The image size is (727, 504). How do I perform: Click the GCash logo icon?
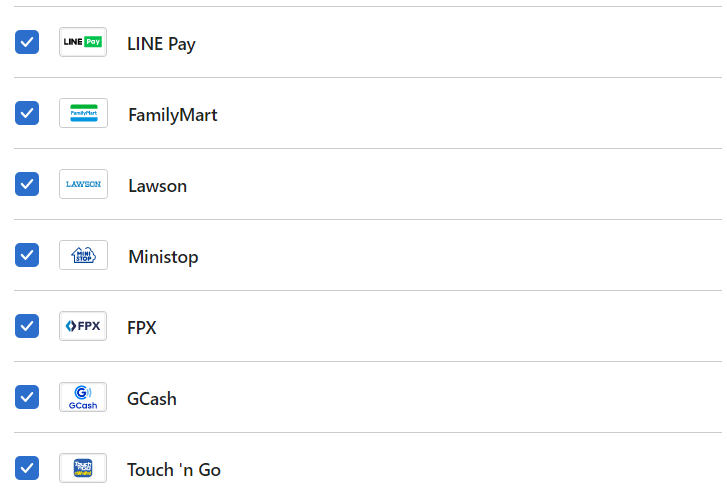point(83,397)
